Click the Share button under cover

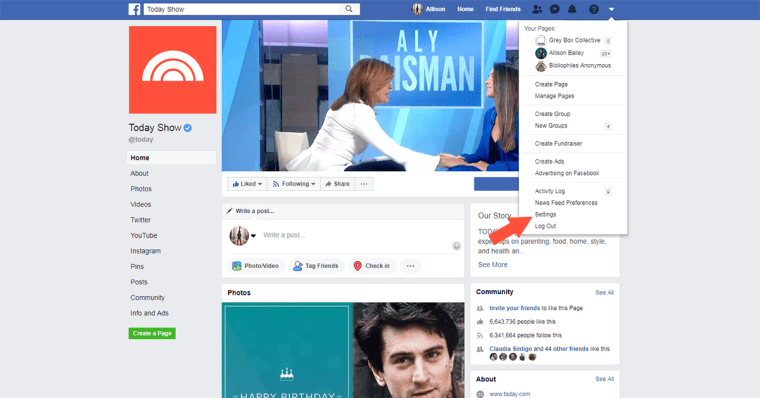(x=337, y=184)
